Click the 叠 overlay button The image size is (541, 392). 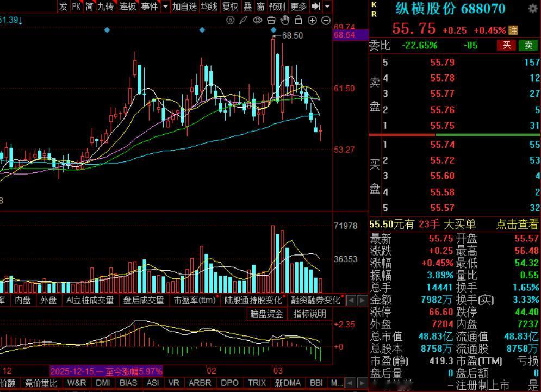[x=247, y=6]
